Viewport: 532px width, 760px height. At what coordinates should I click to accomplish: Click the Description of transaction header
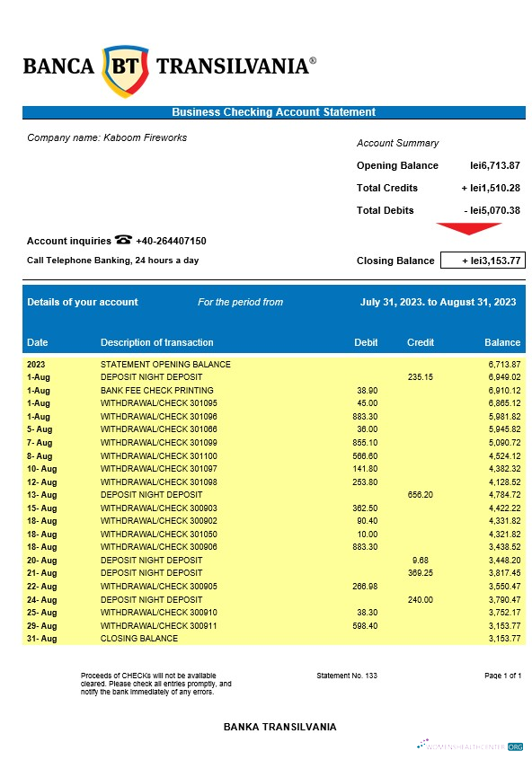[156, 342]
